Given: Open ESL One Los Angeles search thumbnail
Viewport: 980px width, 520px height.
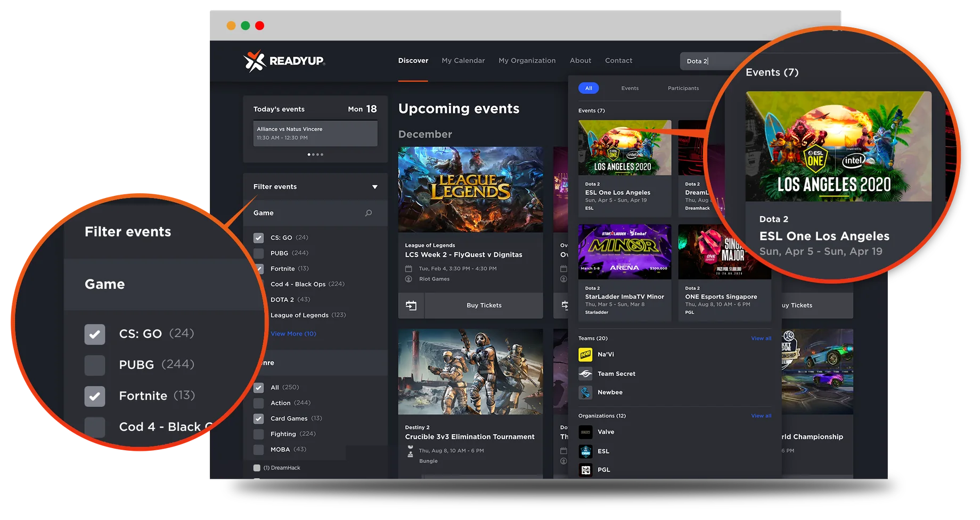Looking at the screenshot, I should pos(625,147).
